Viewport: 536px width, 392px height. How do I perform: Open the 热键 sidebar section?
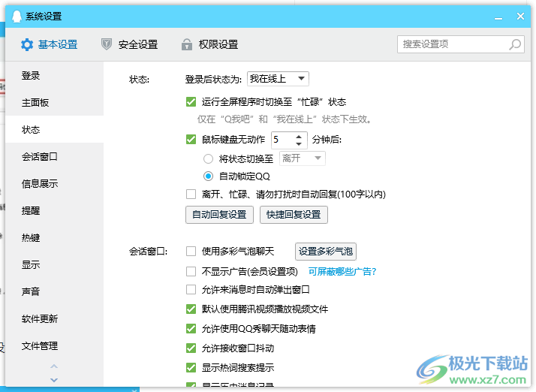(x=54, y=238)
